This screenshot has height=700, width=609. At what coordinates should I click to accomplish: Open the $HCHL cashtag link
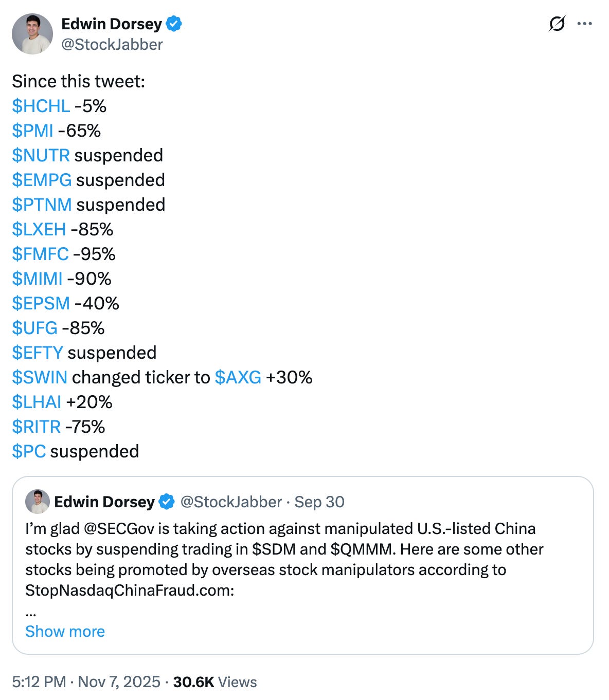(x=41, y=106)
